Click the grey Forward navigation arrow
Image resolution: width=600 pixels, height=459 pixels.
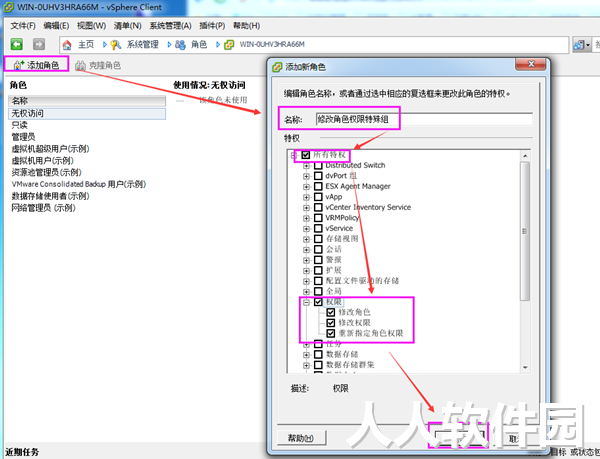(39, 44)
